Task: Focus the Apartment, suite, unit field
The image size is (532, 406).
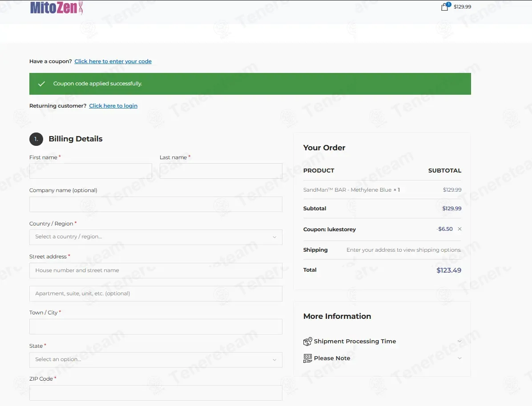Action: click(156, 294)
